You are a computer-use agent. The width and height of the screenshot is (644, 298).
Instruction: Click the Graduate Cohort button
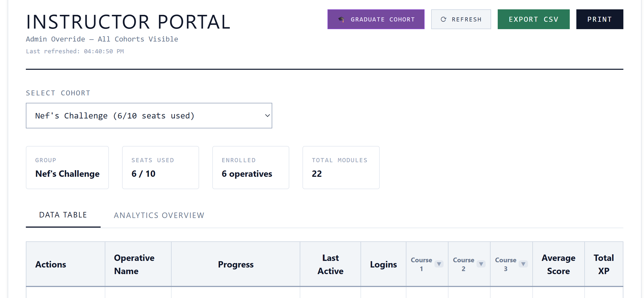tap(376, 19)
